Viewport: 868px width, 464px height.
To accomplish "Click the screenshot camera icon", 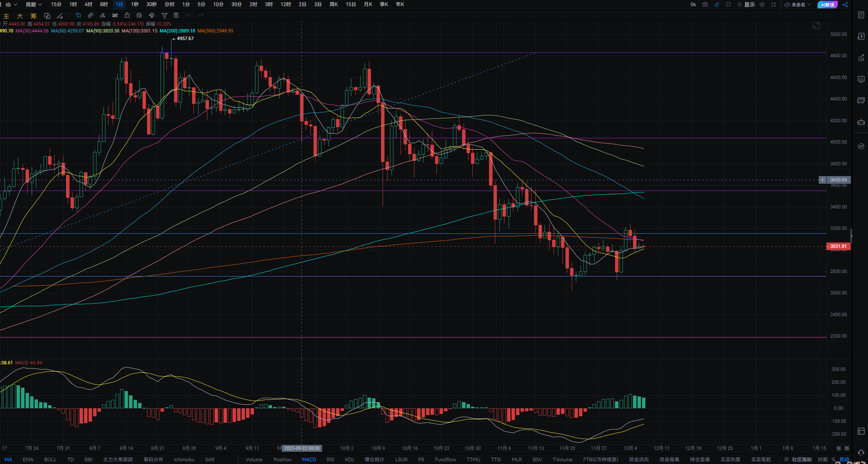I will click(705, 5).
